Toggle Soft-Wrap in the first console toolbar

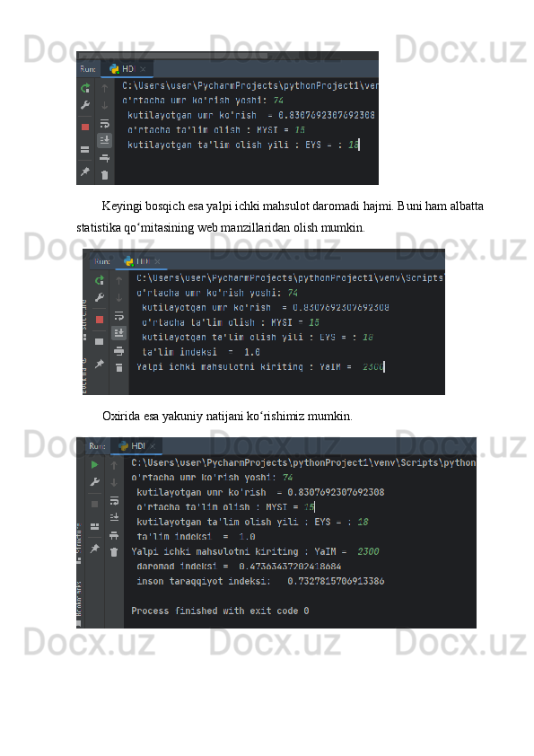105,123
